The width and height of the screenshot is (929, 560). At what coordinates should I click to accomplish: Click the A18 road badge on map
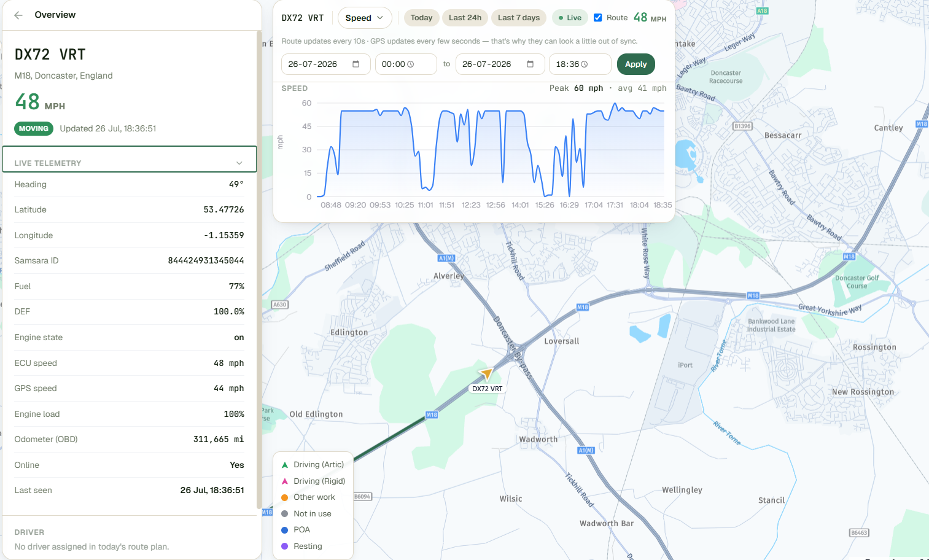[x=762, y=11]
